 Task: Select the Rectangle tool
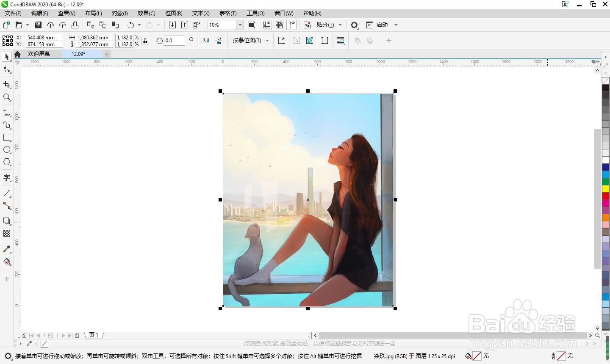pyautogui.click(x=7, y=138)
